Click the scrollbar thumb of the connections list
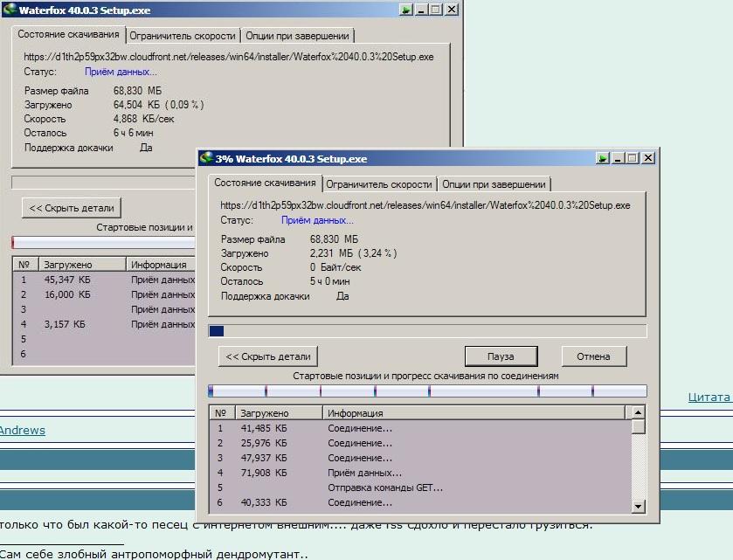This screenshot has width=733, height=560. (x=638, y=426)
